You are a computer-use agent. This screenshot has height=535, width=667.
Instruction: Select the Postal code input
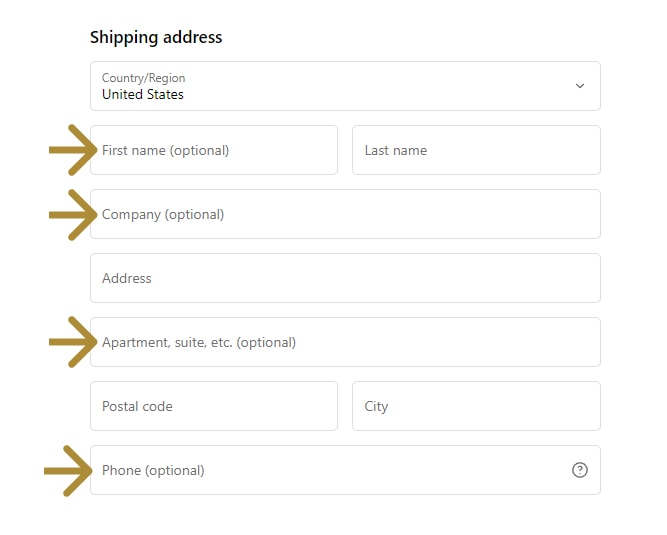tap(214, 406)
